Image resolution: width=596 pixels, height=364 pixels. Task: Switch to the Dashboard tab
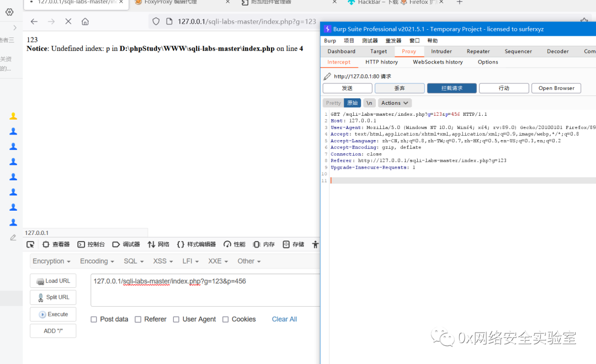tap(342, 51)
